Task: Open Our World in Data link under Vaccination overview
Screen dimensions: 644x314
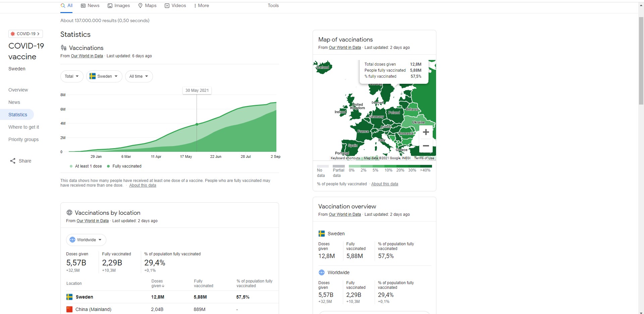Action: pos(345,214)
